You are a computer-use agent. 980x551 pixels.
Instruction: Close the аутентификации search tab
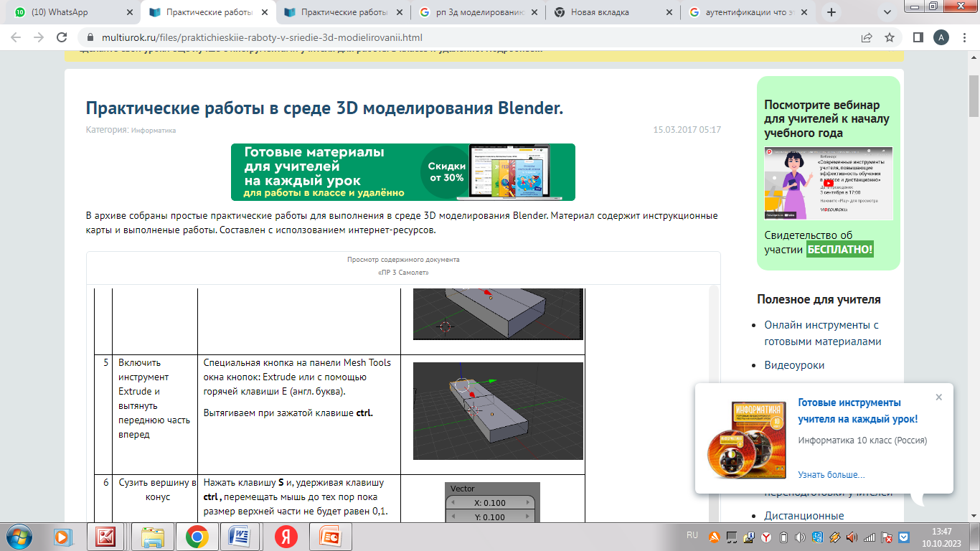pyautogui.click(x=804, y=12)
